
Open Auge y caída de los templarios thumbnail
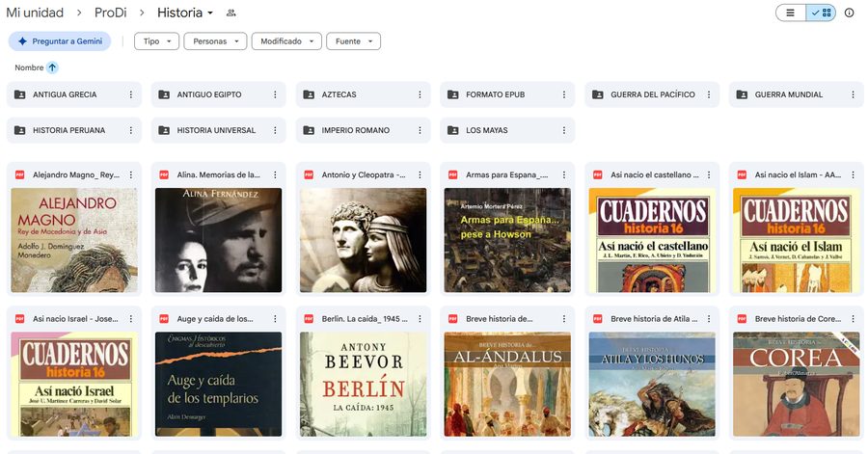pyautogui.click(x=219, y=385)
